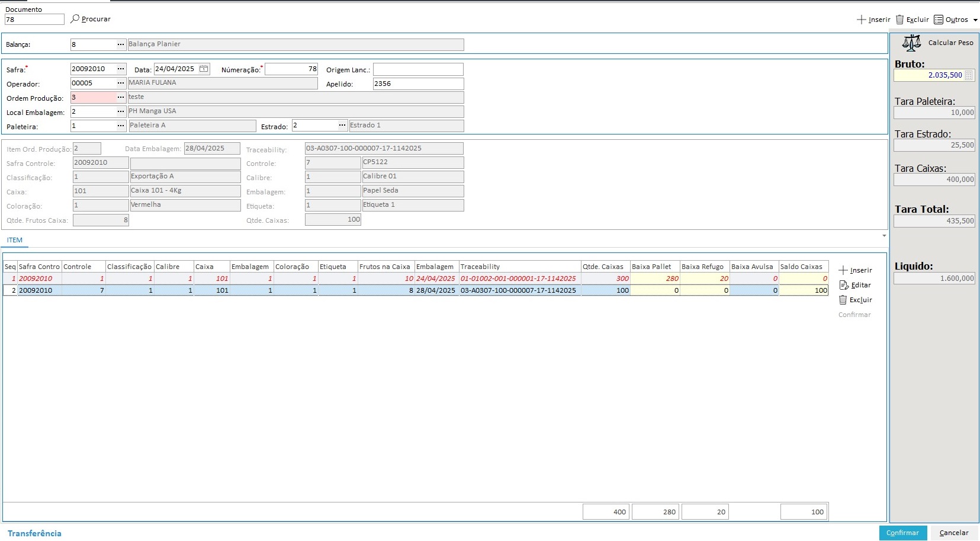Click the Procurar magnifier icon

[x=75, y=19]
